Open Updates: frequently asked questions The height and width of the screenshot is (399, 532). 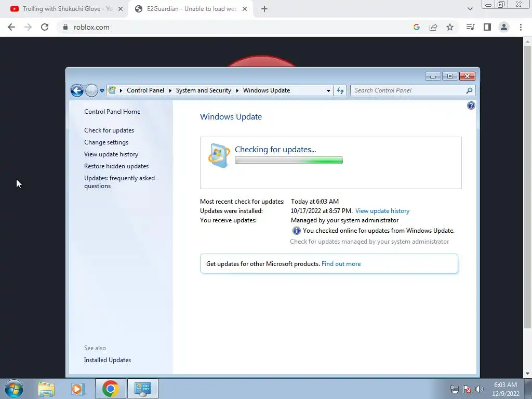(x=119, y=182)
